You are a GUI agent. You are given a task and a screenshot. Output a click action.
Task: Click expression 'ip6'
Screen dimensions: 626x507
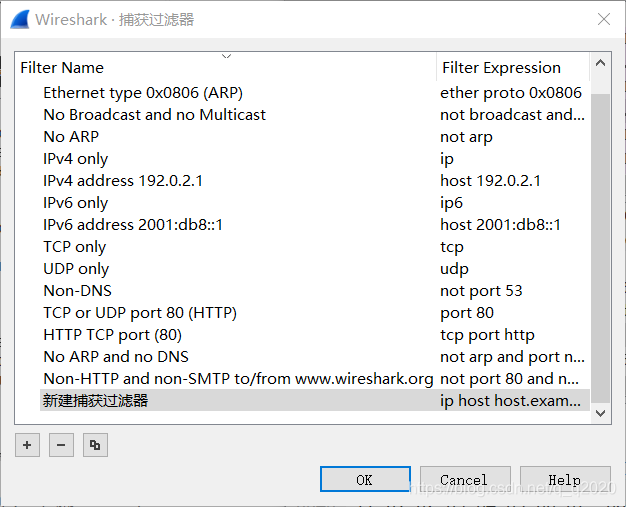click(451, 202)
